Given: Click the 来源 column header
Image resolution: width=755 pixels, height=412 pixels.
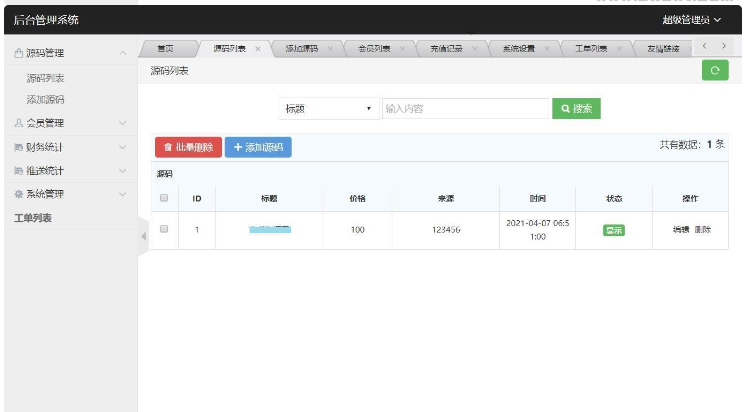Looking at the screenshot, I should tap(446, 198).
